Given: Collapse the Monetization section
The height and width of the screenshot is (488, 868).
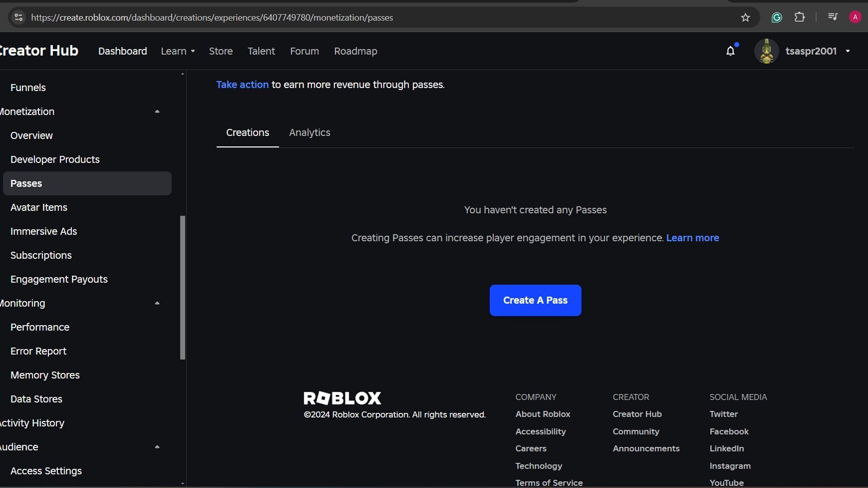Looking at the screenshot, I should click(157, 112).
